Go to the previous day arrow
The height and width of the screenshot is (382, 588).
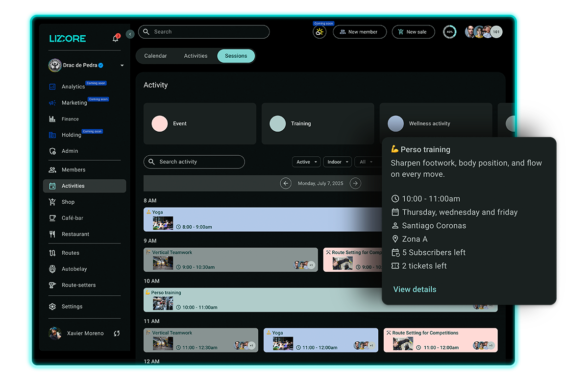[286, 183]
